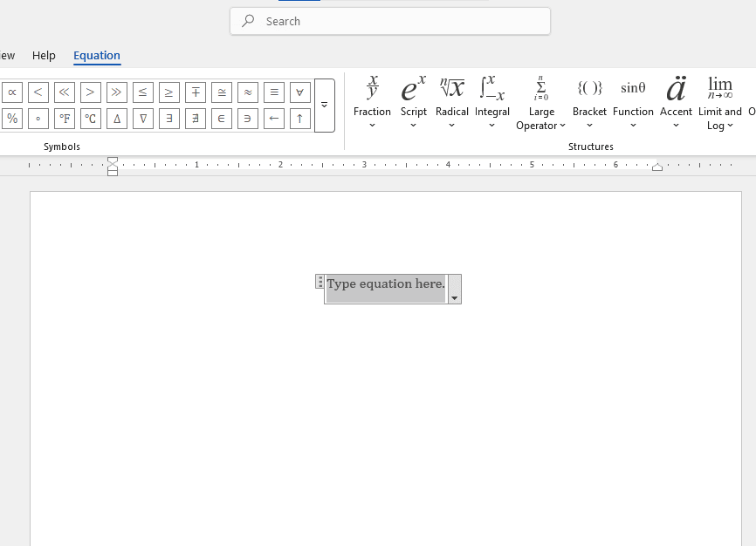Insert the less than or equal symbol
This screenshot has width=756, height=546.
coord(142,92)
